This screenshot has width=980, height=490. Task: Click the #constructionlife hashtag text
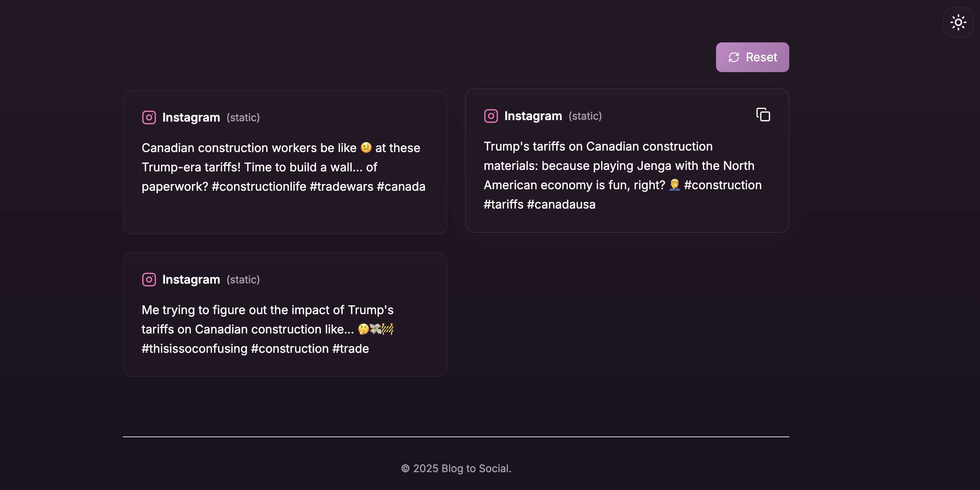259,186
